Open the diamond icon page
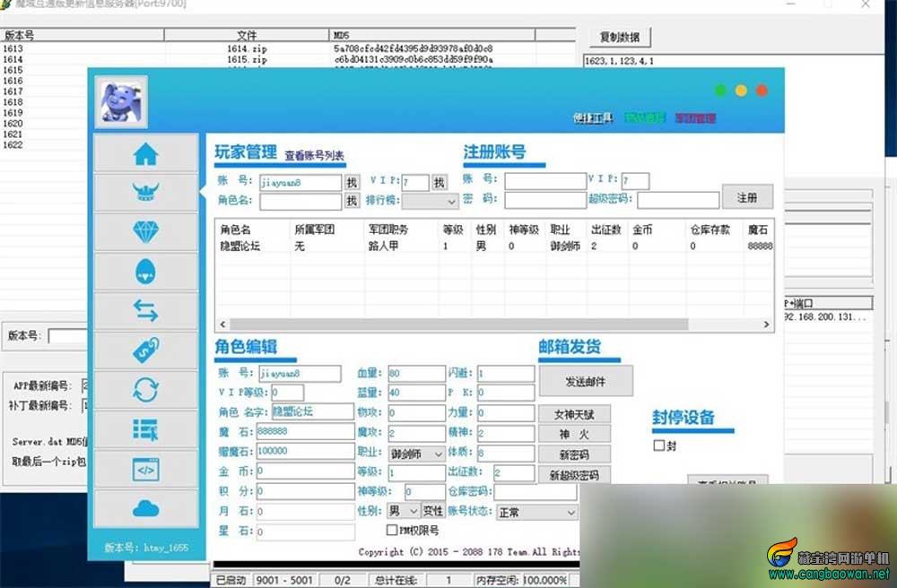This screenshot has width=897, height=588. click(x=145, y=232)
